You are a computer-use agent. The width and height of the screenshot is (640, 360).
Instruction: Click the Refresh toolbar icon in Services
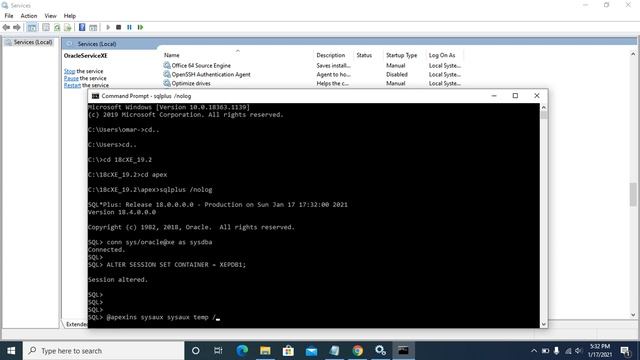(57, 27)
